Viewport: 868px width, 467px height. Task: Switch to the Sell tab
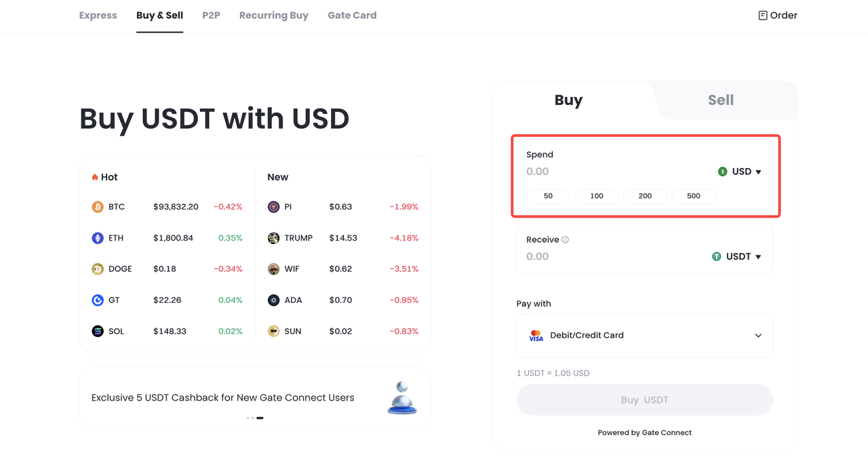point(720,100)
